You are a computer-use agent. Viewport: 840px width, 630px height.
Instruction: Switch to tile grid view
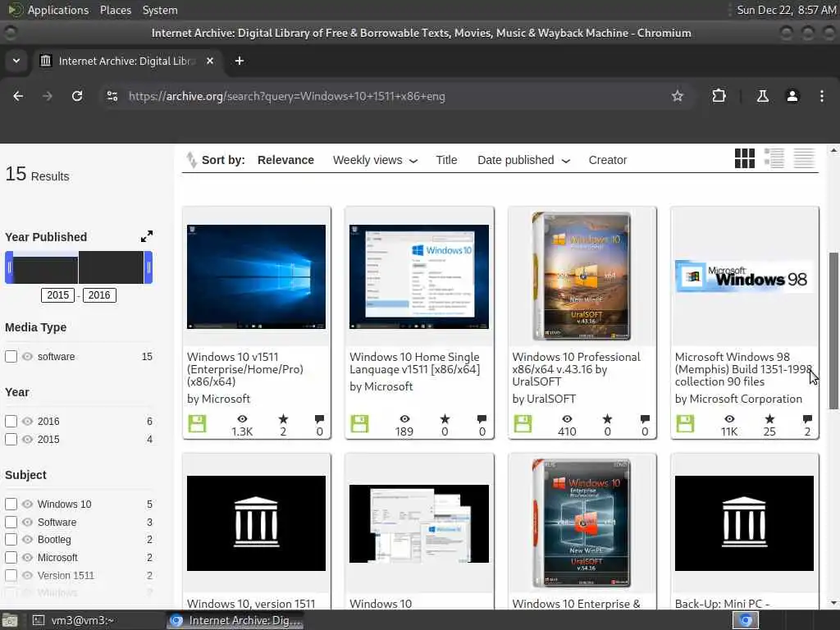coord(744,158)
